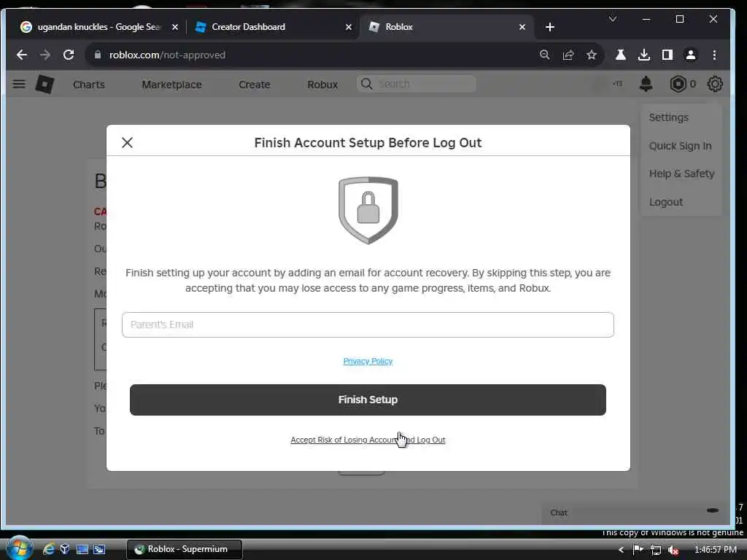Image resolution: width=747 pixels, height=560 pixels.
Task: Open the browser downloads icon
Action: 644,55
